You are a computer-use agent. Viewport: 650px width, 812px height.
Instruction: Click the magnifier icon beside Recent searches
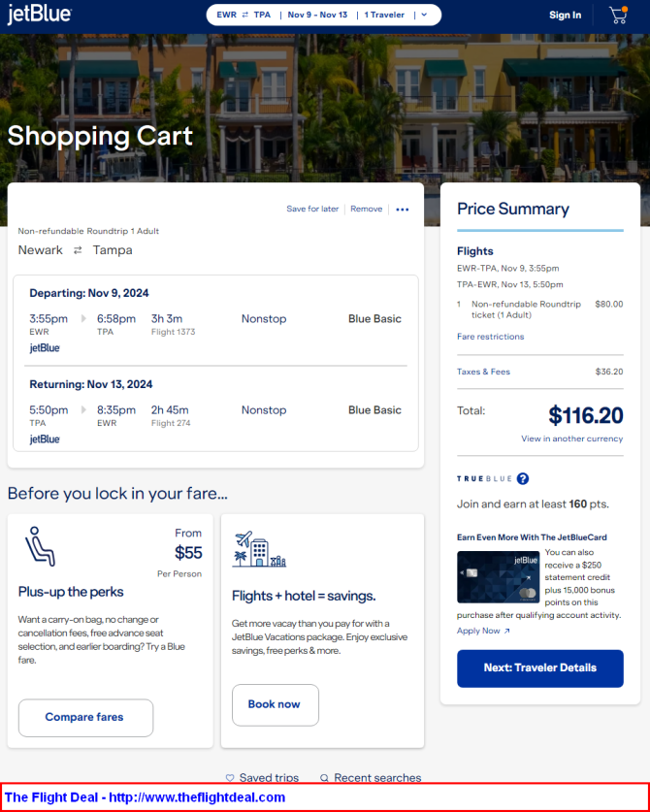coord(325,777)
